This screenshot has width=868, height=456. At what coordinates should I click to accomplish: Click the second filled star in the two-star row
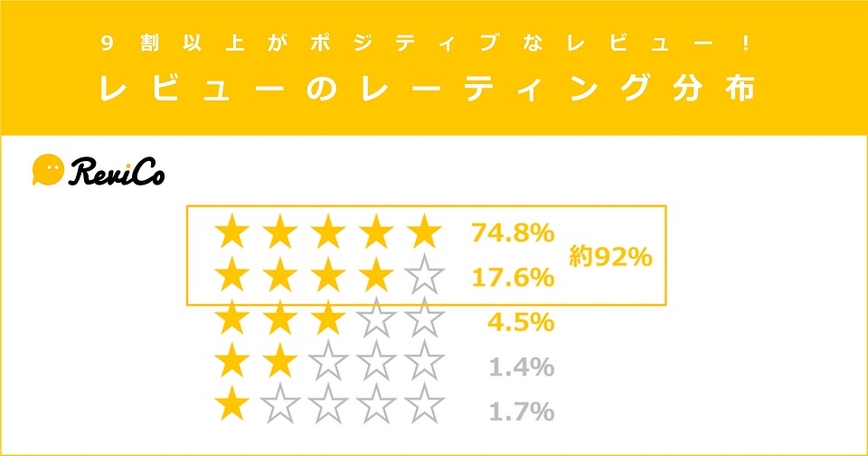coord(280,365)
